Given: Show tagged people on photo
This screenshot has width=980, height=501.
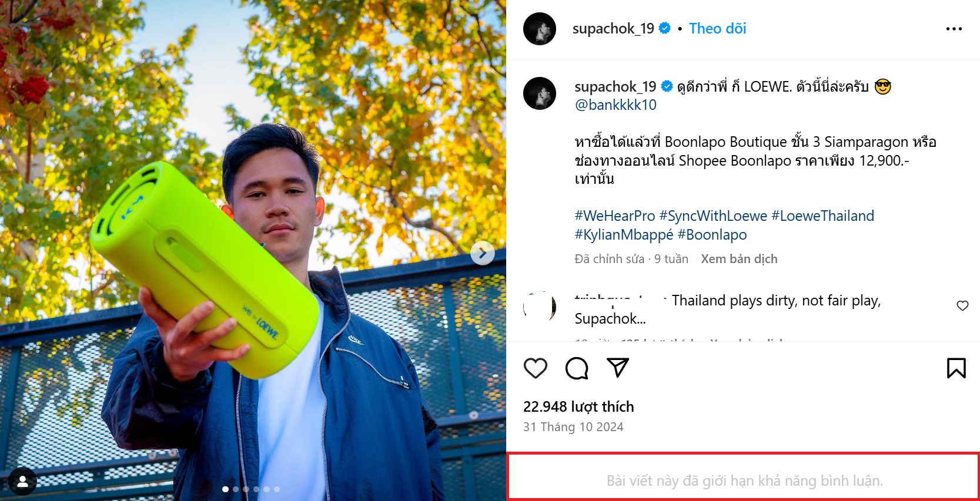Looking at the screenshot, I should click(22, 482).
